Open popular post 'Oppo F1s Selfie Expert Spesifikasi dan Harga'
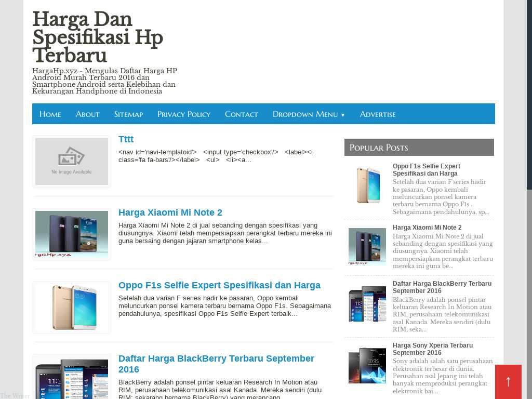This screenshot has height=399, width=532. pyautogui.click(x=426, y=170)
